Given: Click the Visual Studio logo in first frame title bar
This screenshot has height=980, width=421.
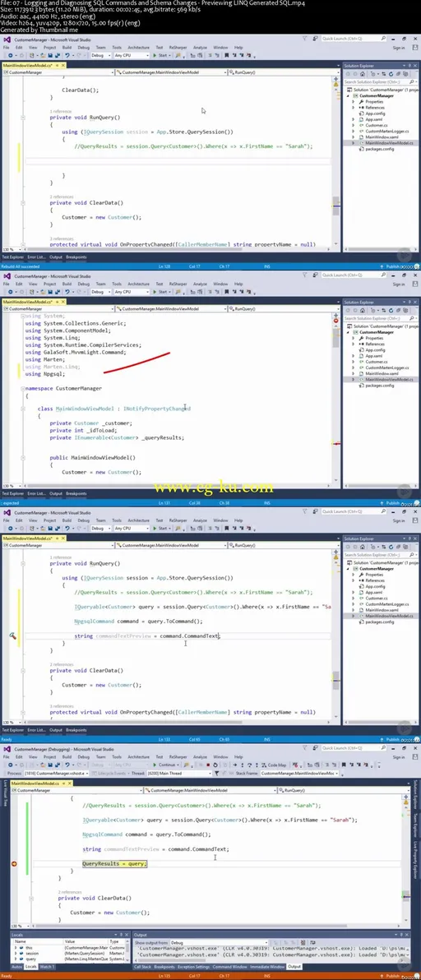Looking at the screenshot, I should (7, 39).
